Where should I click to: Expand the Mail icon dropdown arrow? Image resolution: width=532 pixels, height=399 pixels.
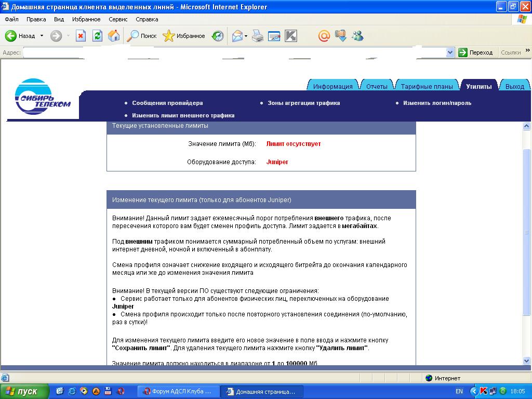click(x=246, y=36)
